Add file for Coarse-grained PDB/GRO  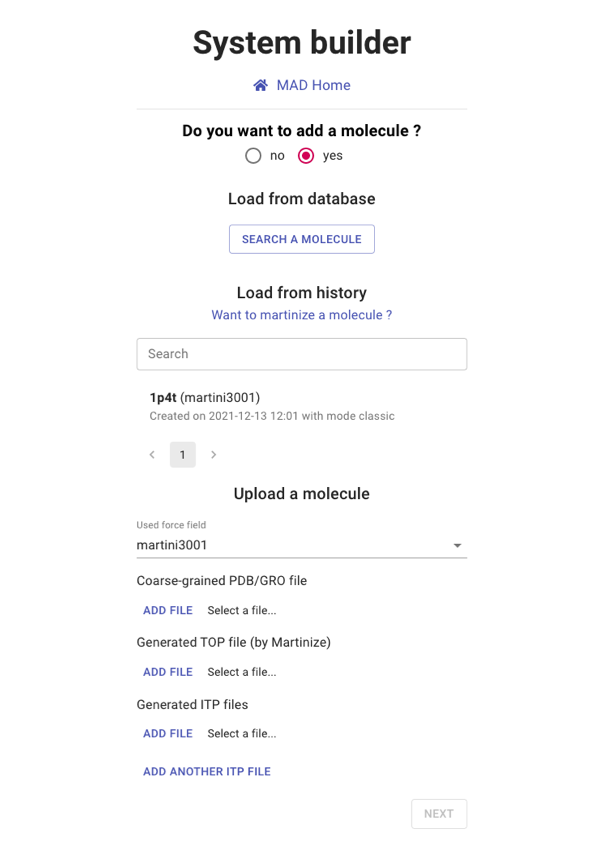pyautogui.click(x=168, y=611)
